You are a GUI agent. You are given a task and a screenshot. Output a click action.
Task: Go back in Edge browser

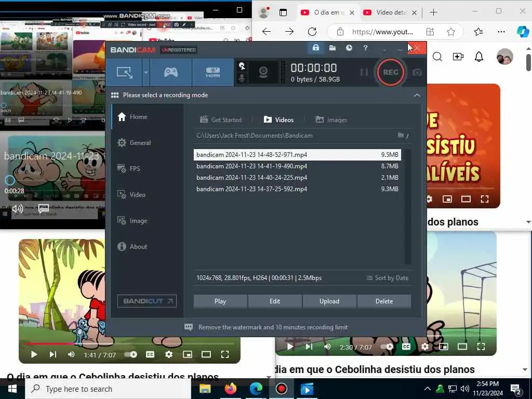pyautogui.click(x=267, y=32)
